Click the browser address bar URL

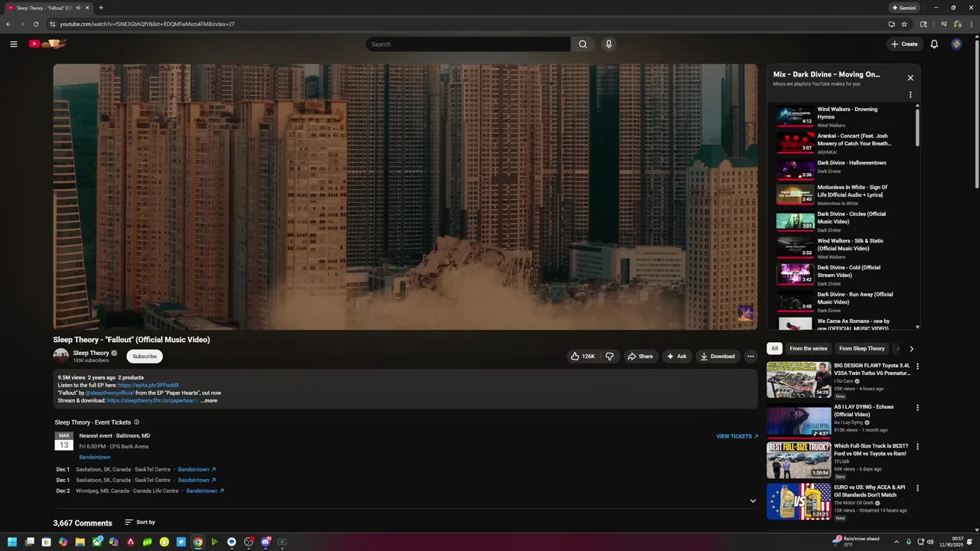pyautogui.click(x=147, y=24)
